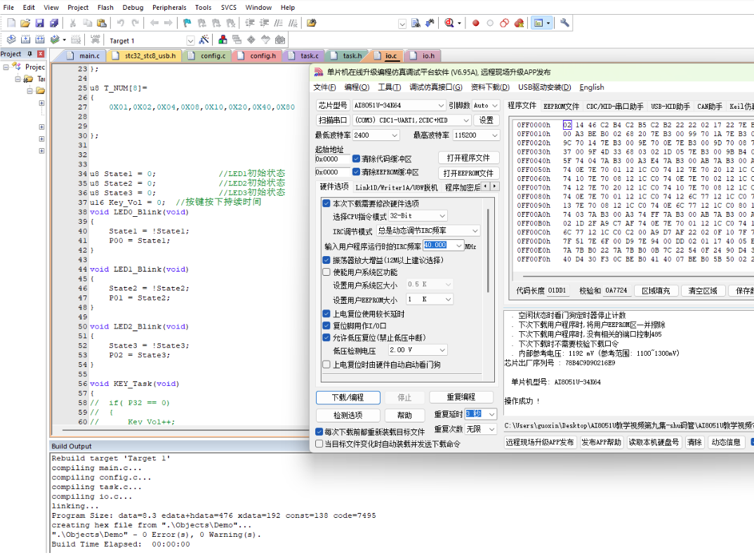Click the 下载/编程 button
The width and height of the screenshot is (754, 560).
click(348, 397)
